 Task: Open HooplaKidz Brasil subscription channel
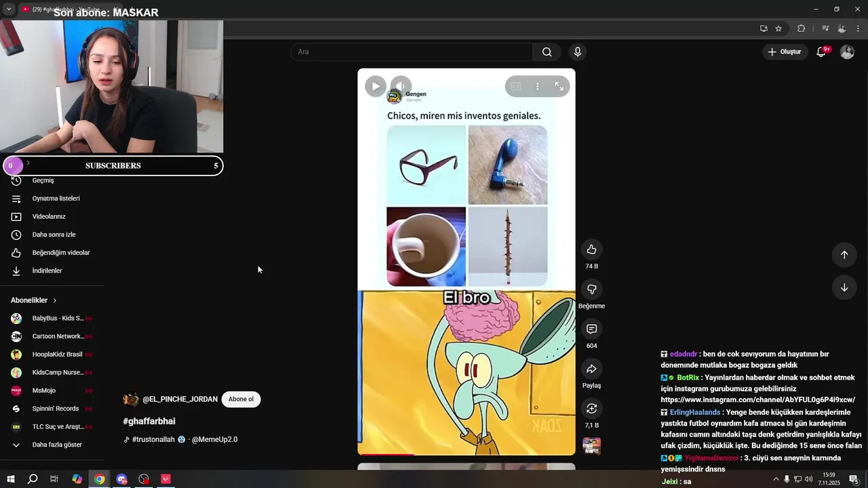point(52,354)
